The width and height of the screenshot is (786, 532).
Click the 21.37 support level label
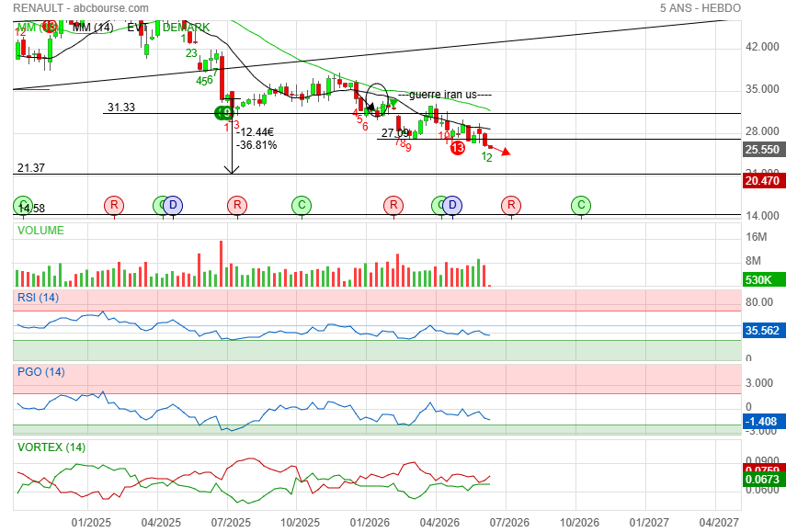tap(31, 168)
